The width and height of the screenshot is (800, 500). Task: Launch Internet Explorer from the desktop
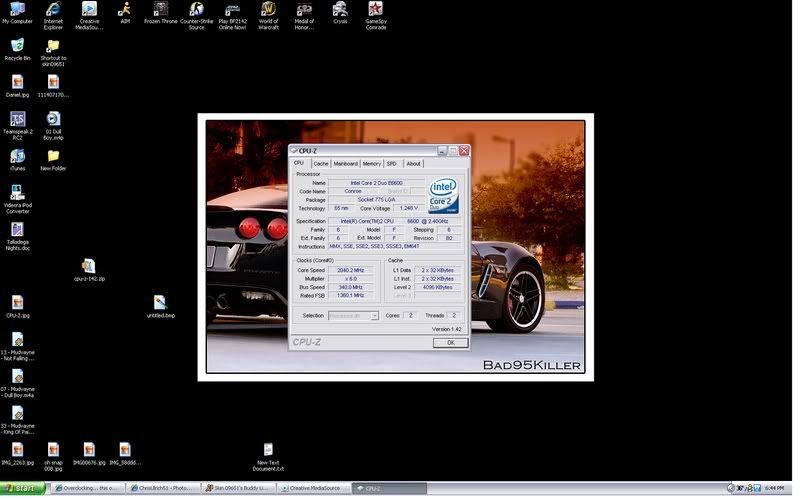pos(53,10)
